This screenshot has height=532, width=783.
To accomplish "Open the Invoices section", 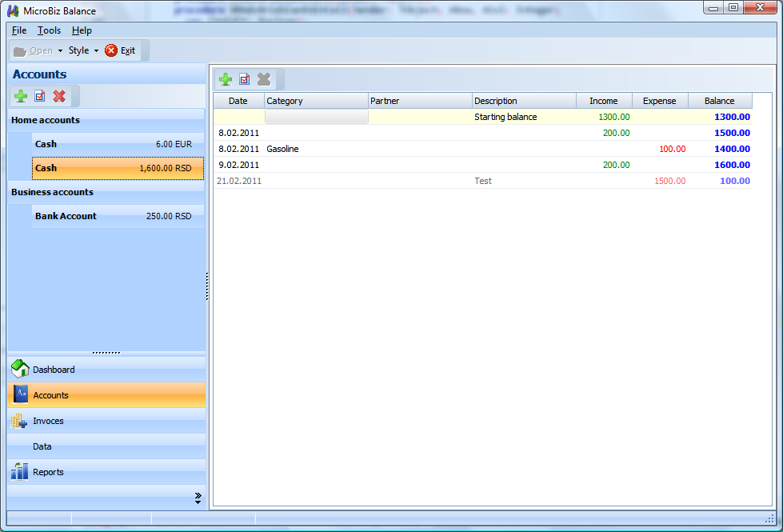I will (48, 421).
